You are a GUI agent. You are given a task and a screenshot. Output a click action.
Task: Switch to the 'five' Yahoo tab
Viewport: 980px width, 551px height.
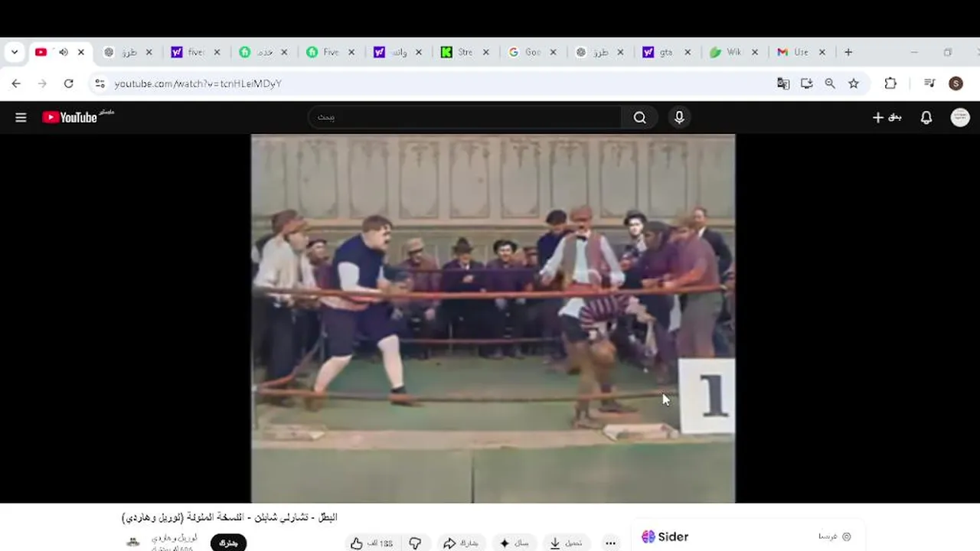pyautogui.click(x=188, y=52)
